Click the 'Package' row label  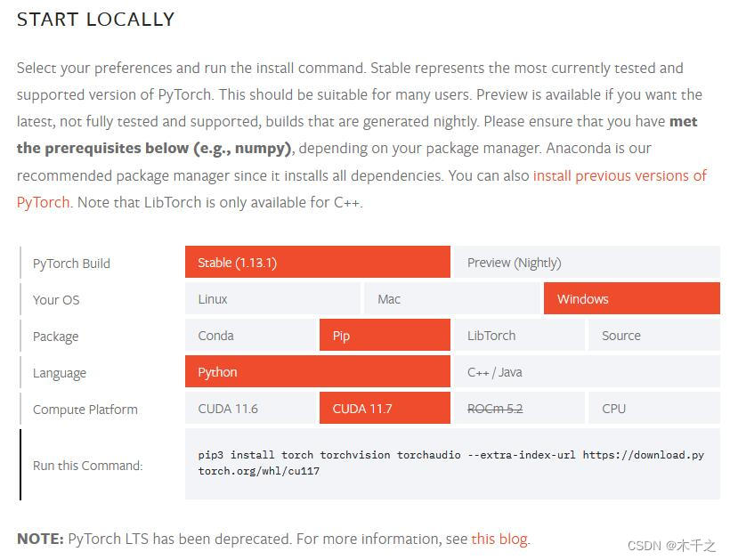(x=55, y=337)
